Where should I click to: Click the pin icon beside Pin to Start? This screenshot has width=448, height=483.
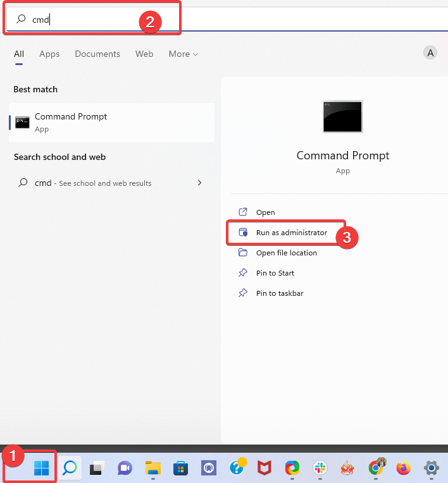tap(243, 272)
